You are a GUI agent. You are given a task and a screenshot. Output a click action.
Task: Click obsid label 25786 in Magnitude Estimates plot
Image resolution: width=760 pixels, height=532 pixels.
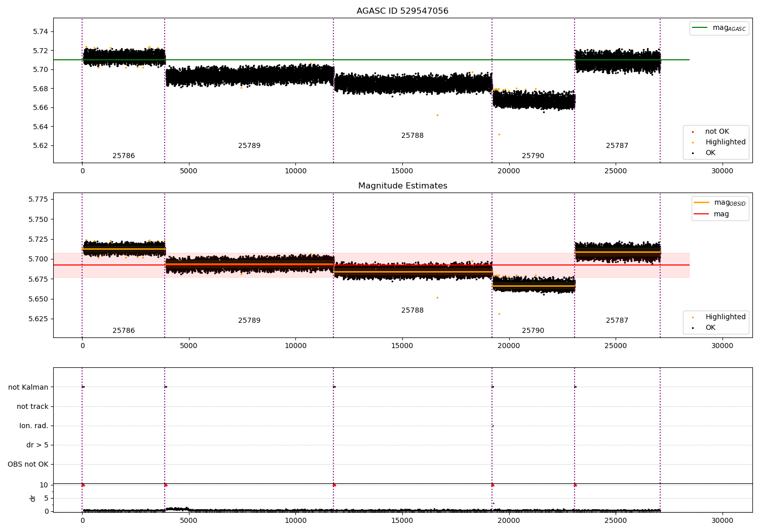point(124,330)
